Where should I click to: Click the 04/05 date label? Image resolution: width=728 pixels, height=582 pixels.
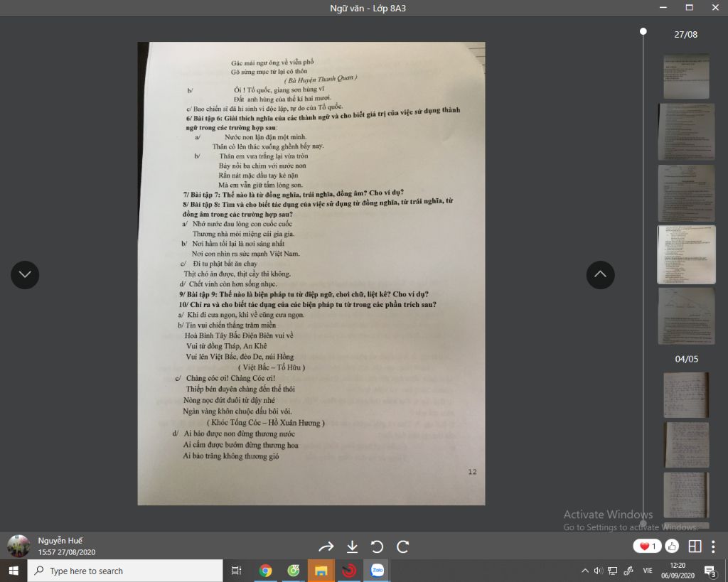point(686,359)
